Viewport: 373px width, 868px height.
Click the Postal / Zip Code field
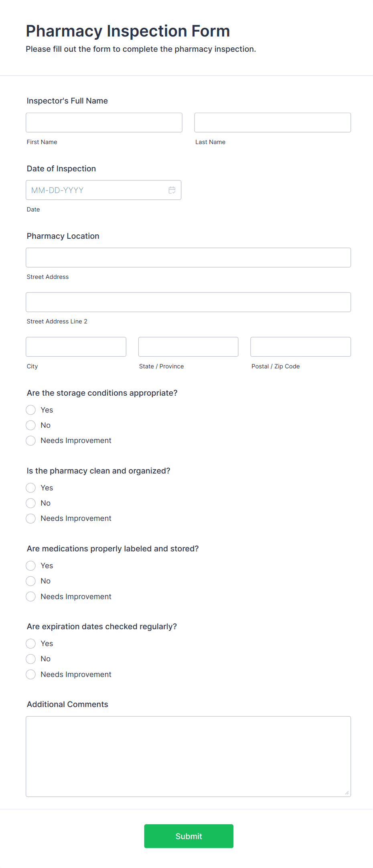click(x=300, y=346)
